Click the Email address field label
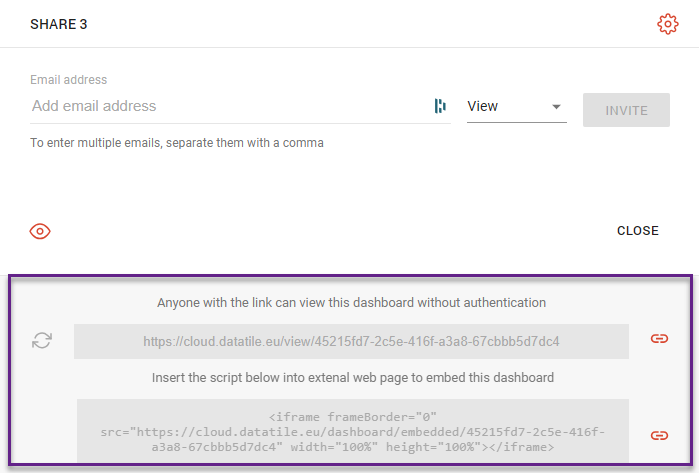The image size is (699, 473). pos(68,80)
